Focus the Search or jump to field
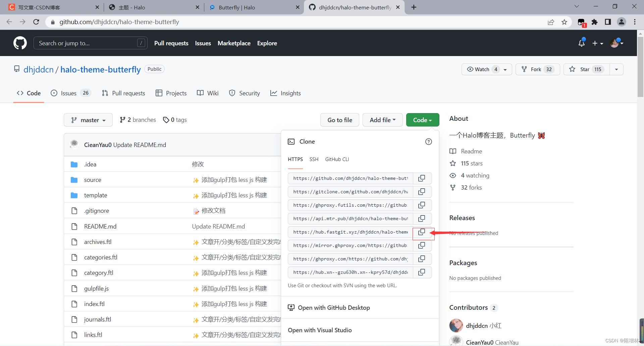The width and height of the screenshot is (644, 346). (91, 43)
